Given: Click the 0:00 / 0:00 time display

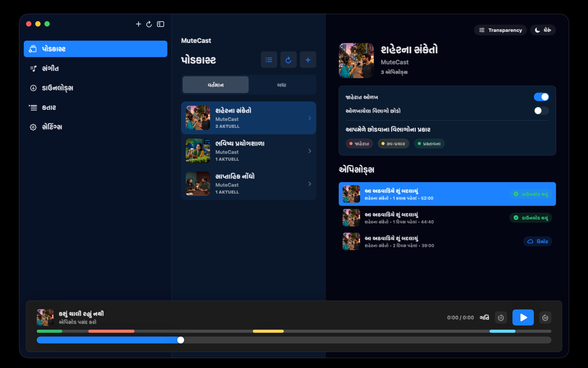Looking at the screenshot, I should 460,317.
